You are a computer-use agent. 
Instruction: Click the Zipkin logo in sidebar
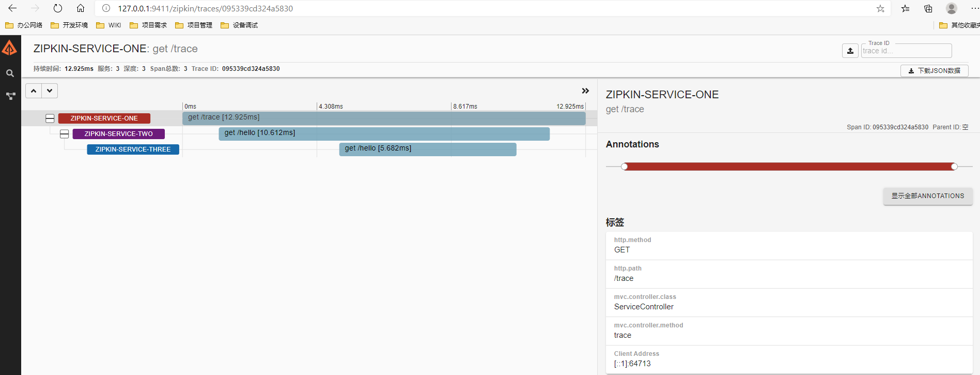click(10, 49)
